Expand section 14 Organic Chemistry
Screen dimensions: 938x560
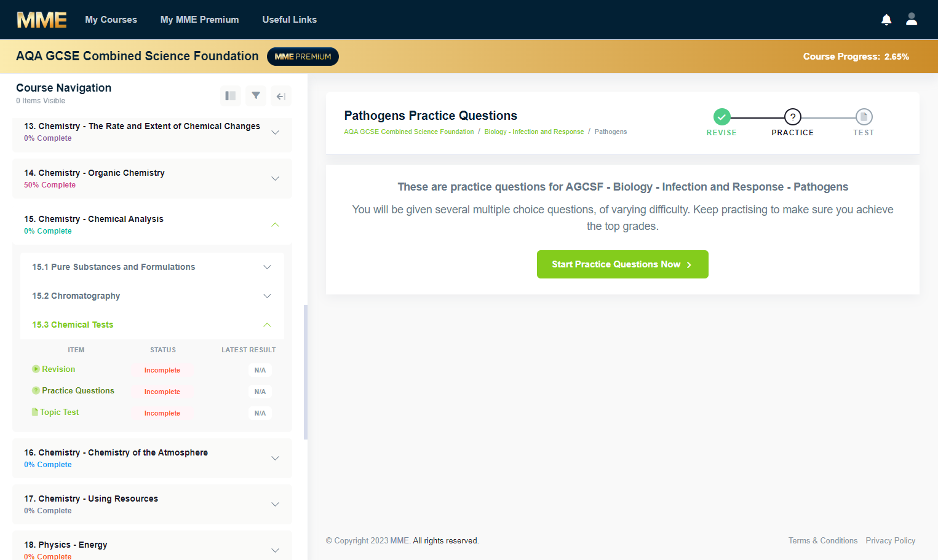click(x=276, y=178)
